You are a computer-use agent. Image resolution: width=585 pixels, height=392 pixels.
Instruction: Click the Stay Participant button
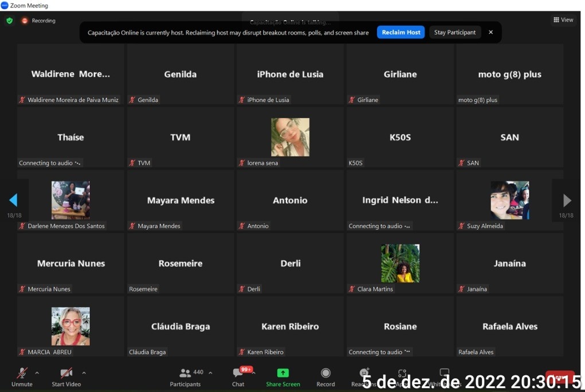[454, 33]
